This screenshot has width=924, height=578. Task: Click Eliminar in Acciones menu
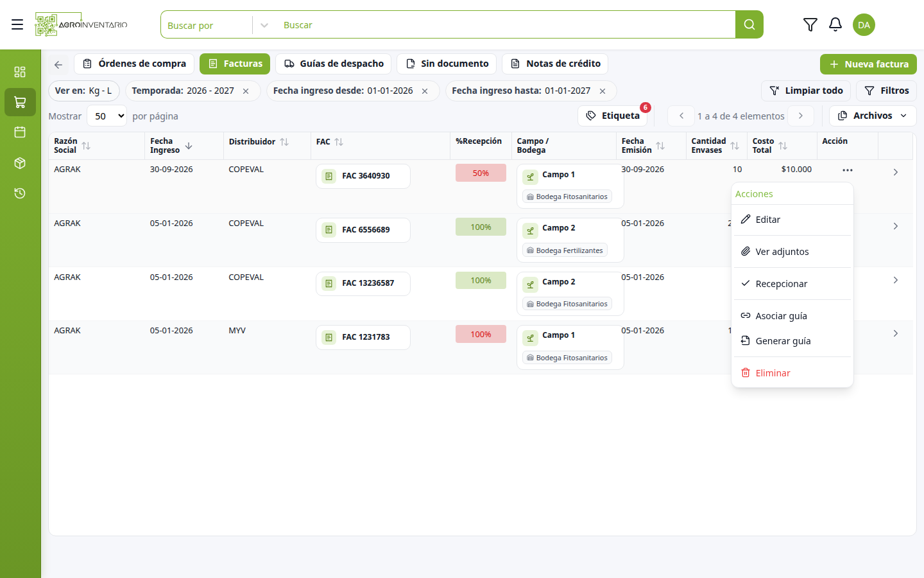[792, 373]
